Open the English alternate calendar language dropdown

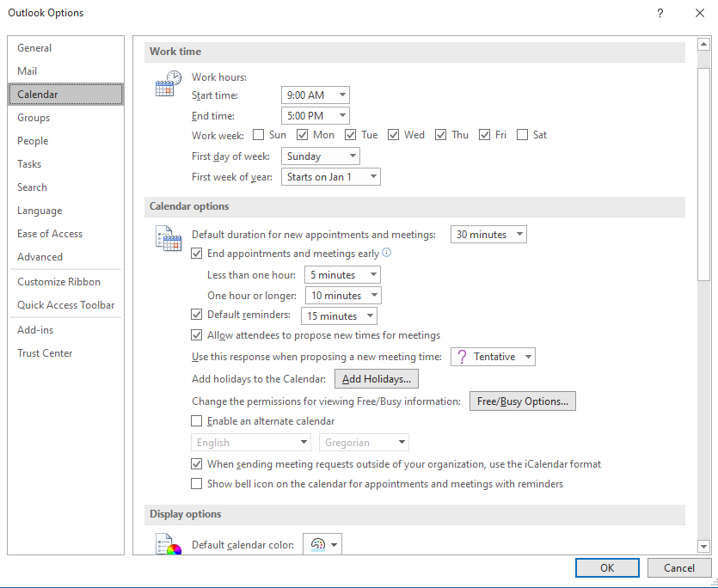[251, 443]
